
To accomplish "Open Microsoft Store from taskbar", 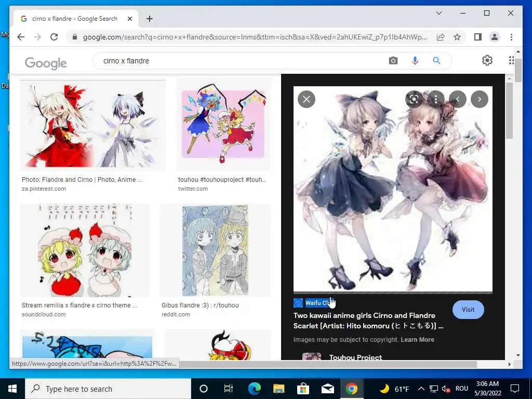I will click(303, 389).
